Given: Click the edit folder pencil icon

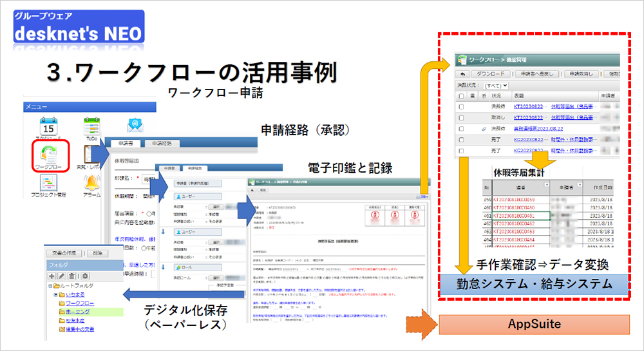Looking at the screenshot, I should click(x=62, y=276).
